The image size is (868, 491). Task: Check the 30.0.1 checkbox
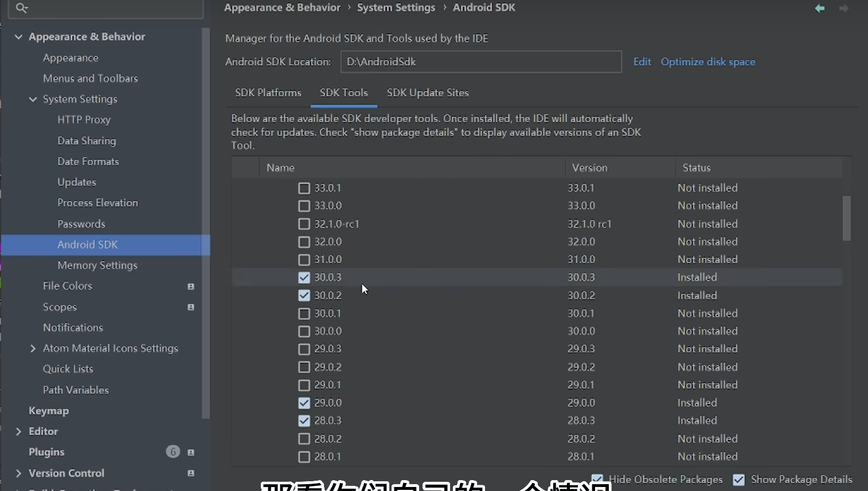click(304, 313)
